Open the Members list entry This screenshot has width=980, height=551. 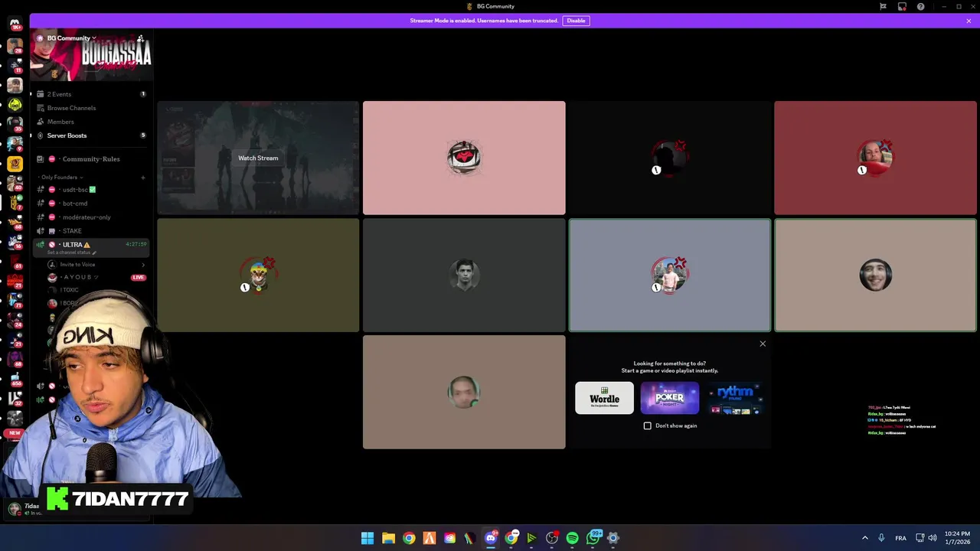coord(91,122)
